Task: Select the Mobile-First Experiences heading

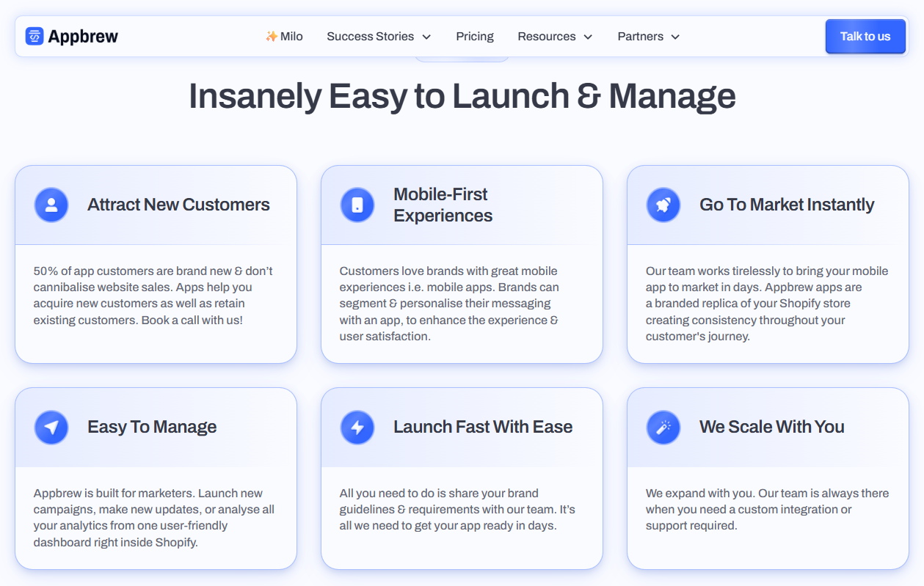Action: pyautogui.click(x=443, y=205)
